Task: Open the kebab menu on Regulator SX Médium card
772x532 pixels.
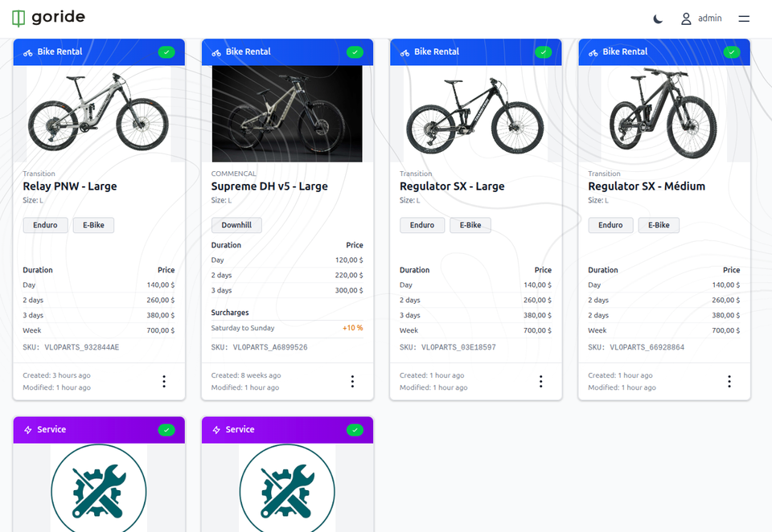Action: (x=729, y=381)
